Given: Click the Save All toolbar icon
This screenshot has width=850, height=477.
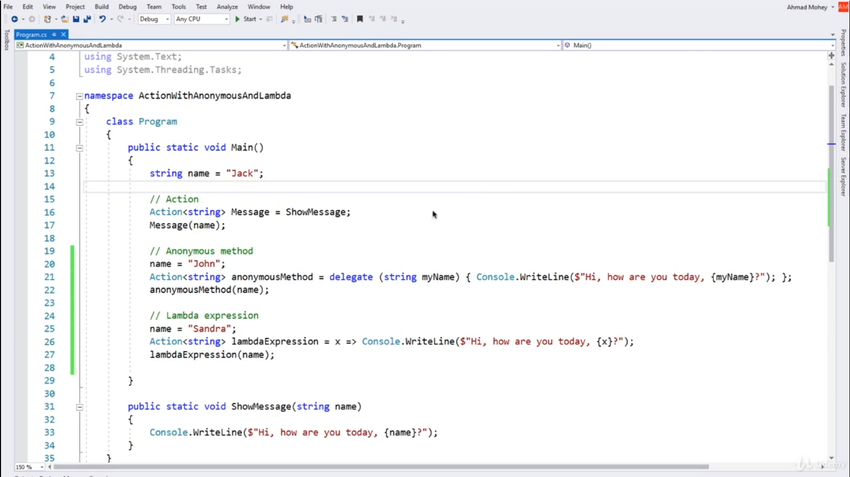Looking at the screenshot, I should click(87, 19).
